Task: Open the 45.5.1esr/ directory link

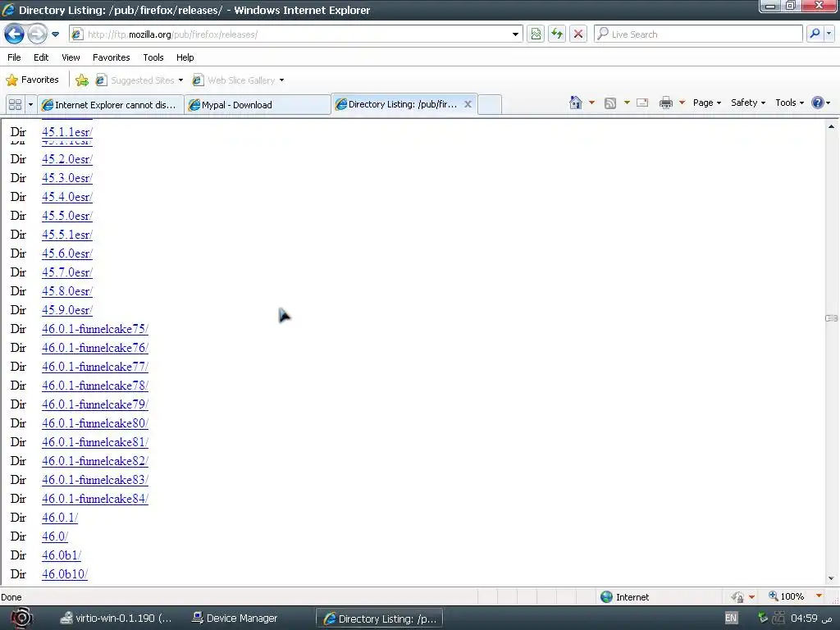Action: click(67, 235)
